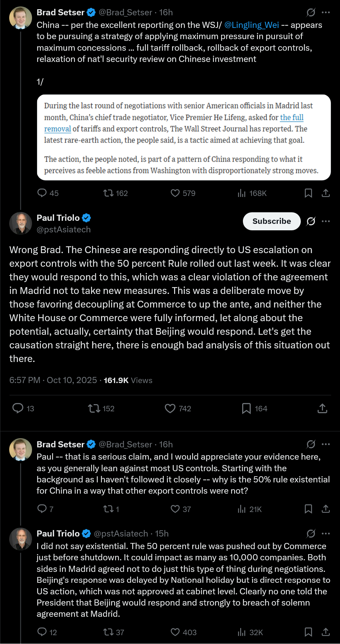
Task: Reply to Paul Triolo's 15h tweet
Action: (42, 632)
